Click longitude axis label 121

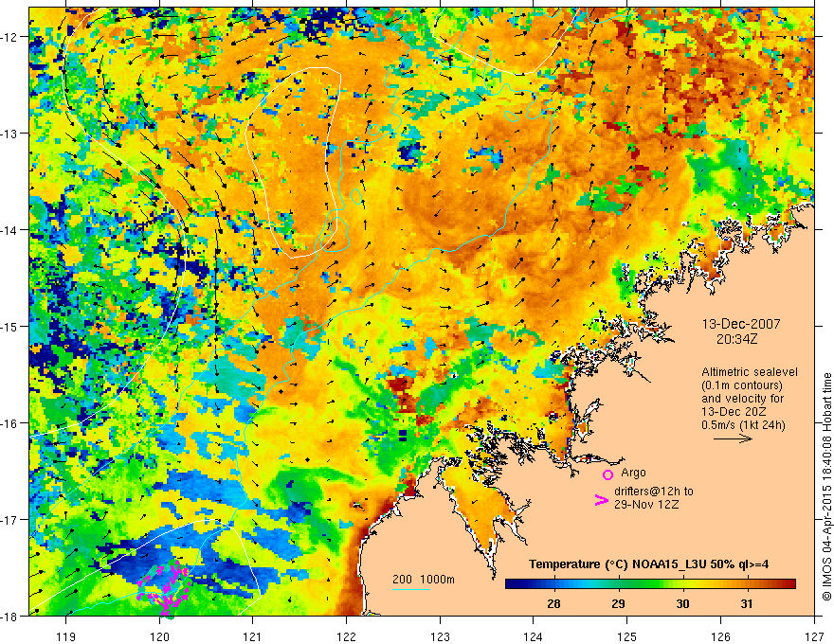point(253,636)
